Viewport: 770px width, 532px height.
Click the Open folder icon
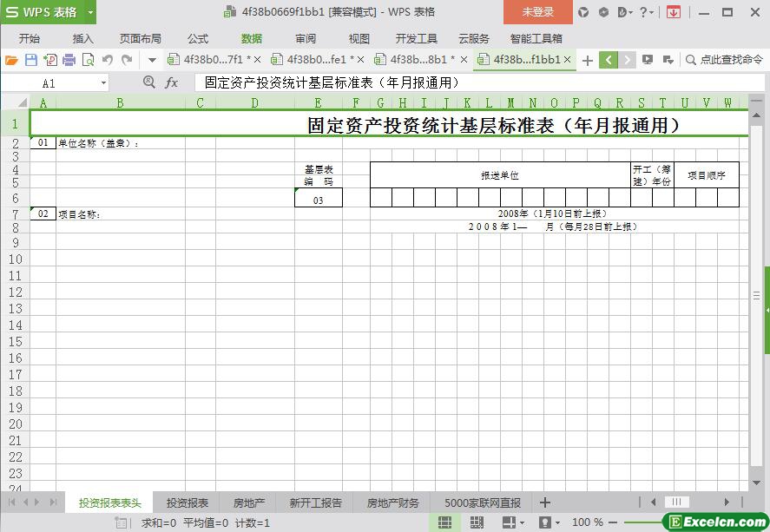pos(11,60)
